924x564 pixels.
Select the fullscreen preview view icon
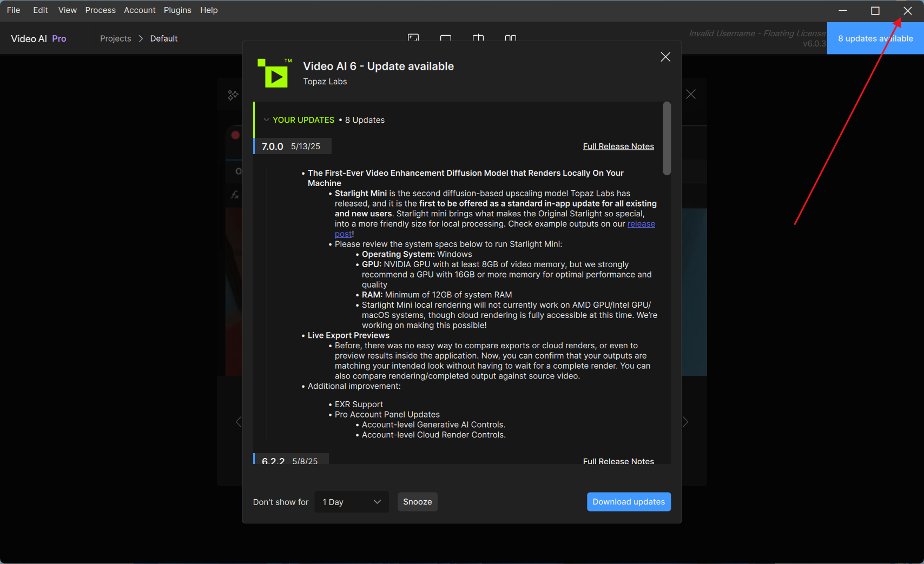[x=413, y=38]
